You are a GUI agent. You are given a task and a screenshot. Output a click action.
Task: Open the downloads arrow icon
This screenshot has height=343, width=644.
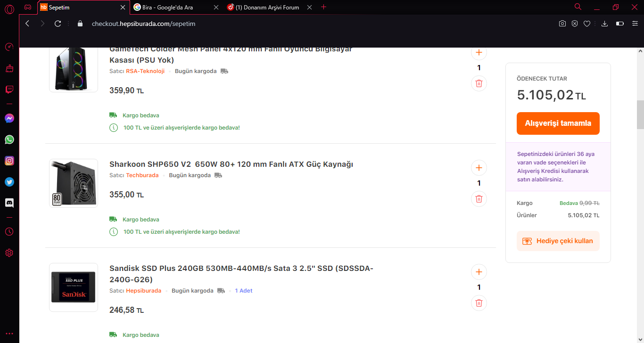coord(605,24)
